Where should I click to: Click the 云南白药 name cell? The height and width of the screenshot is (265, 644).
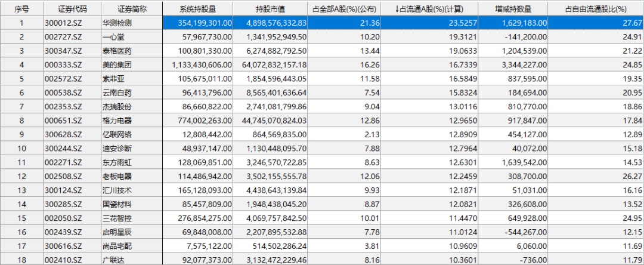tap(132, 93)
